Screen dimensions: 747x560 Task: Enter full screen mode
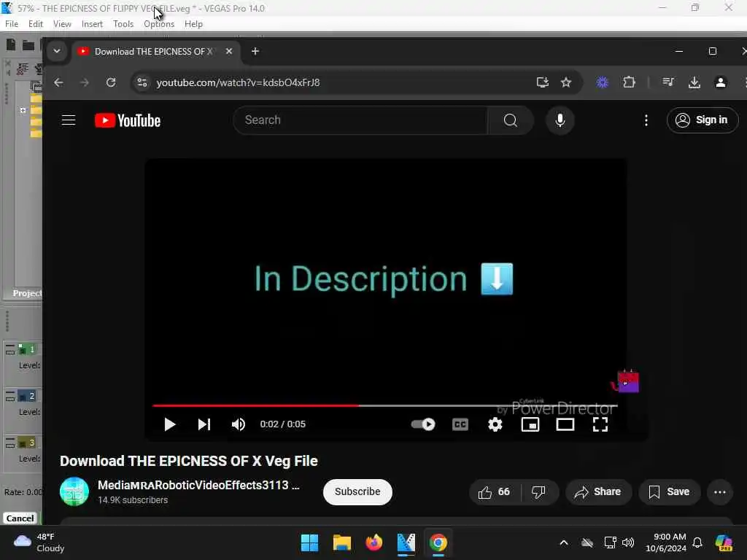[600, 424]
